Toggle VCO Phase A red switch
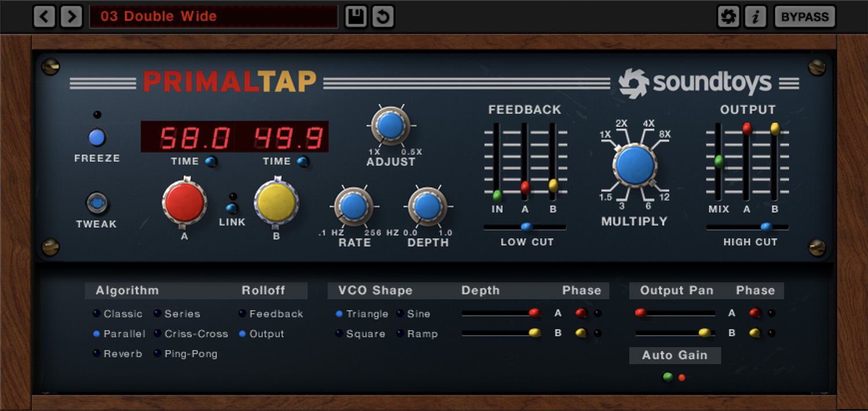 coord(581,313)
